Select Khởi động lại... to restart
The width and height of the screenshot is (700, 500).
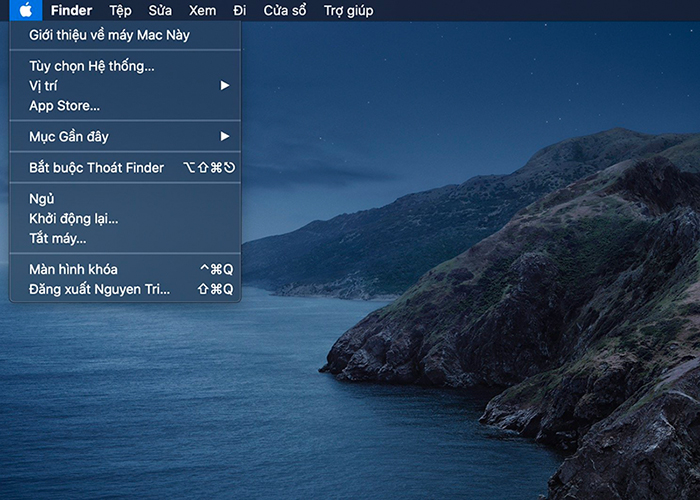(125, 219)
